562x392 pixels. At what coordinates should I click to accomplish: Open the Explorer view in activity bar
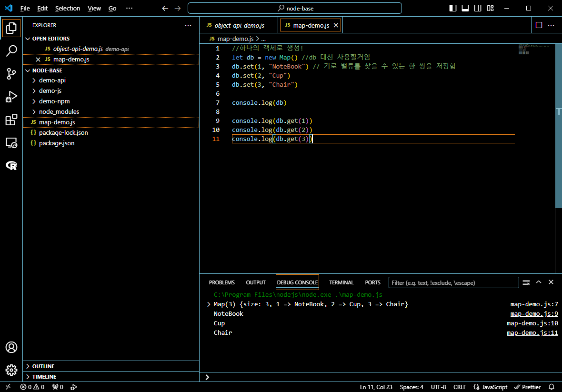[x=11, y=28]
